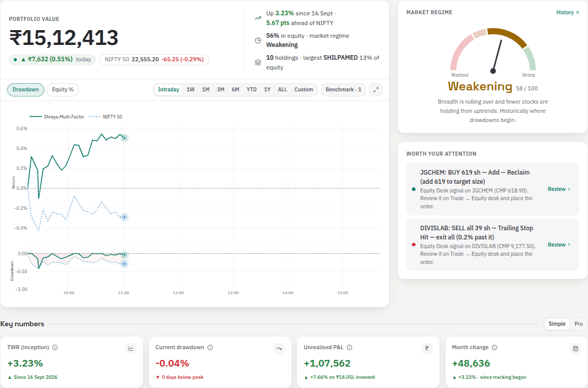Toggle the Drawdown chart pill

26,90
